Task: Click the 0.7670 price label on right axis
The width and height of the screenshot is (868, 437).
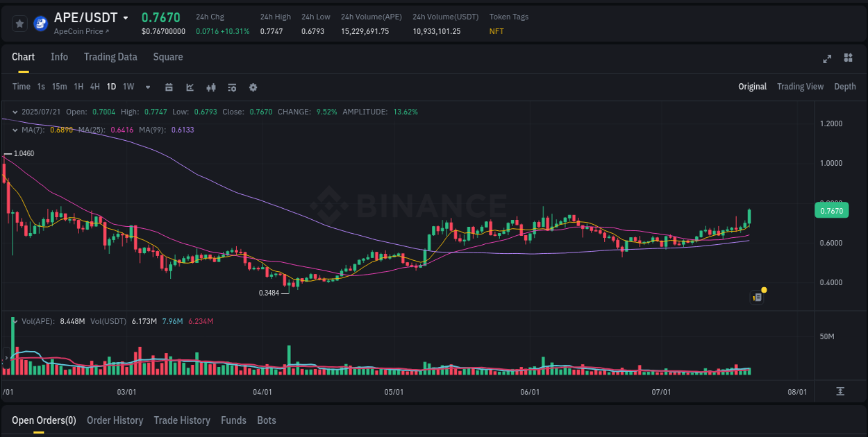Action: (x=831, y=210)
